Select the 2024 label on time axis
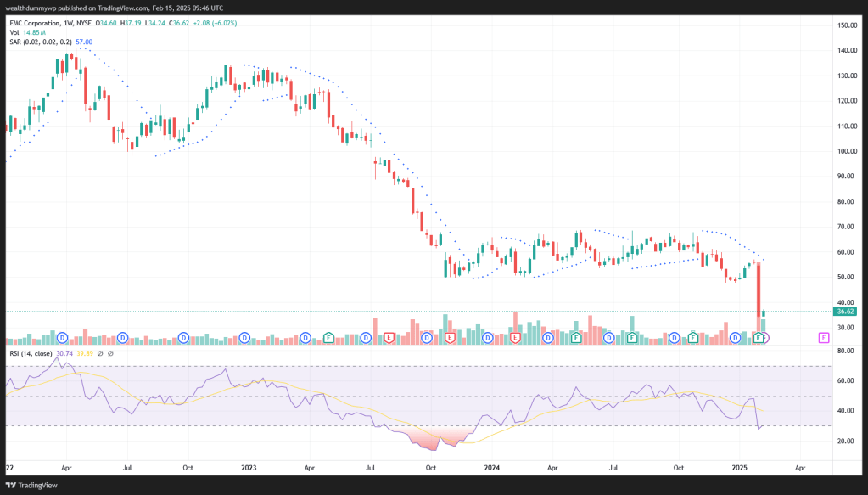The width and height of the screenshot is (868, 495). tap(491, 468)
